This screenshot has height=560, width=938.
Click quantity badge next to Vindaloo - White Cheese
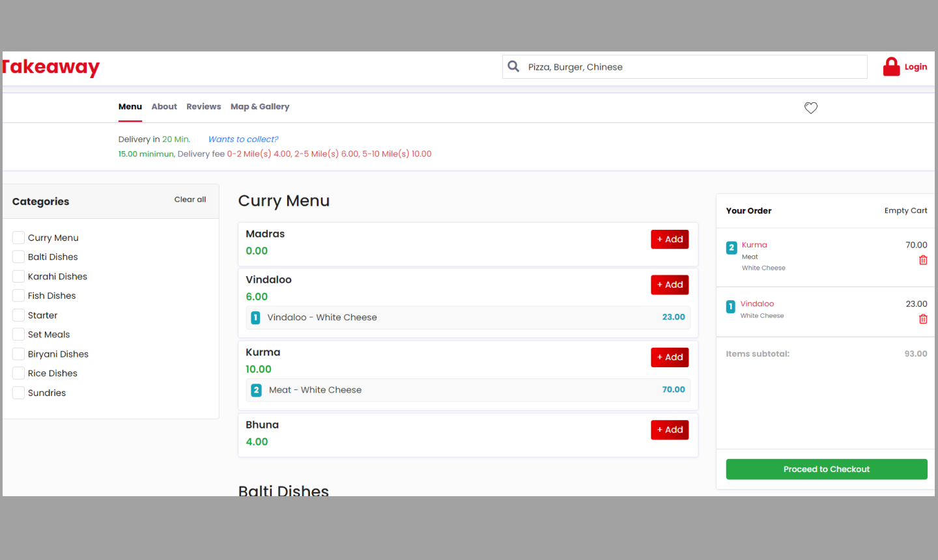coord(255,318)
